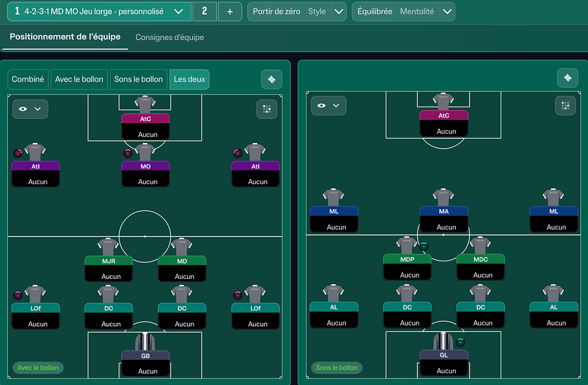This screenshot has height=385, width=588.
Task: Click the role icon beside the MO player
Action: 128,153
